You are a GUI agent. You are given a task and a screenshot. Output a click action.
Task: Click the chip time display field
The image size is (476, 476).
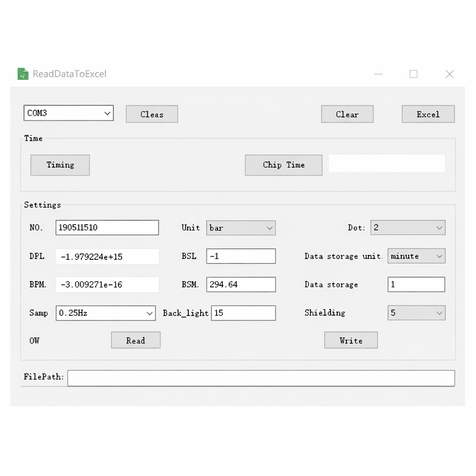[x=386, y=164]
